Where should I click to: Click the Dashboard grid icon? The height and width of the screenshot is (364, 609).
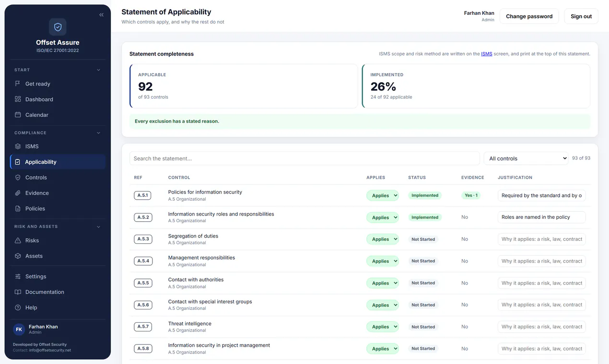[18, 99]
